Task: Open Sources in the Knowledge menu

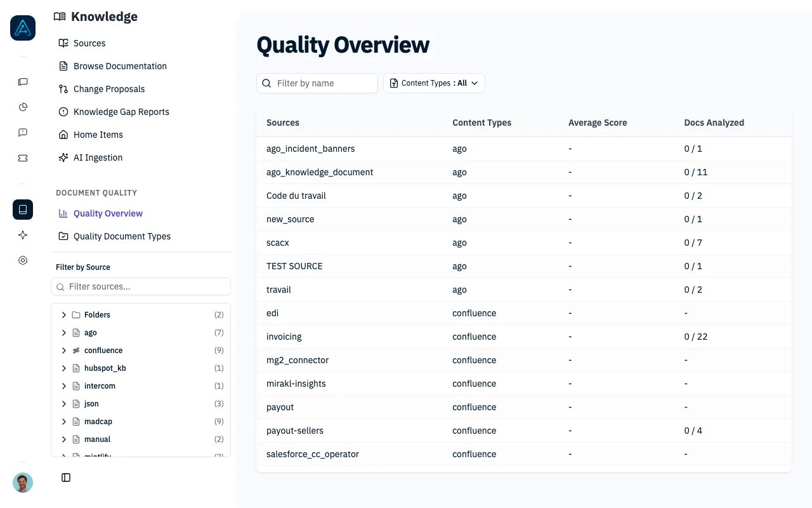Action: tap(141, 43)
